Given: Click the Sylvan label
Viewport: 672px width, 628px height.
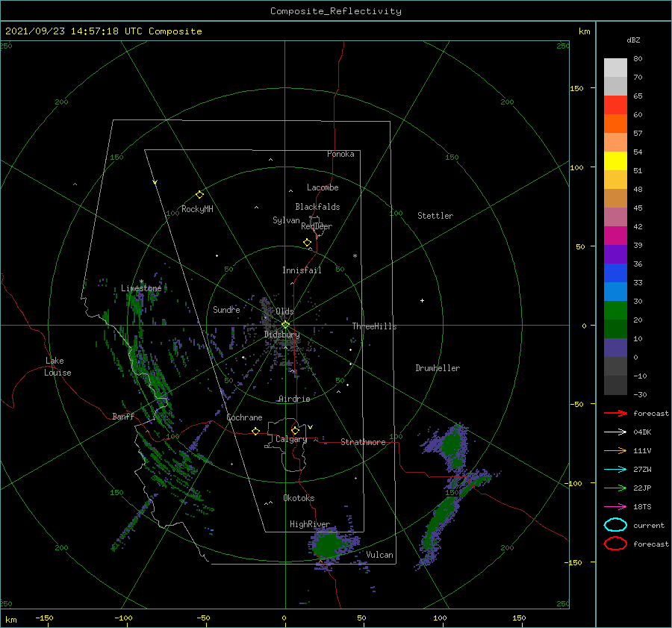Looking at the screenshot, I should click(286, 220).
